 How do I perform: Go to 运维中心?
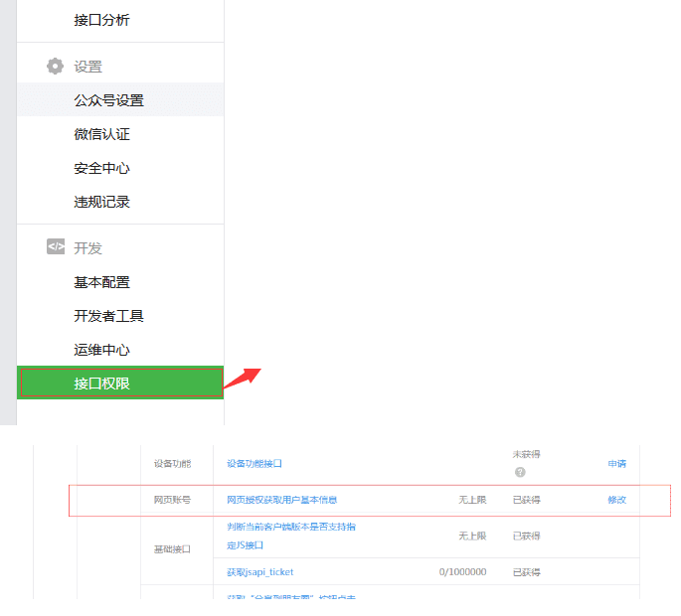click(x=101, y=350)
